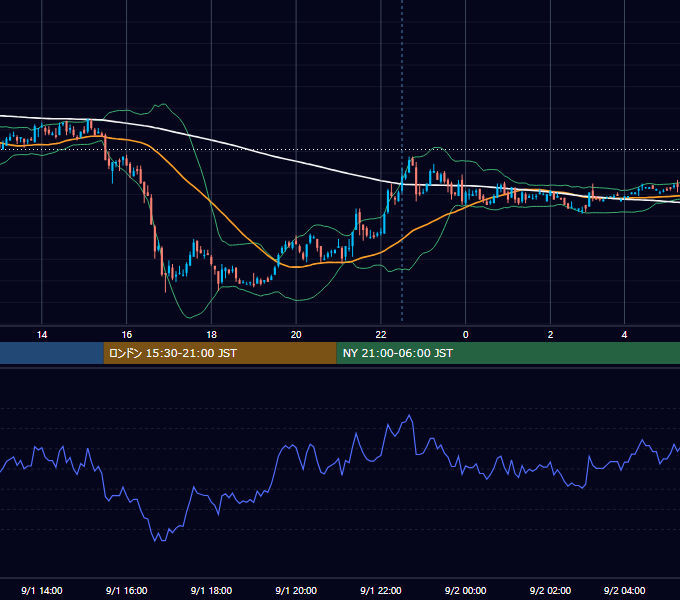Click the 4 hour label on price chart axis
The height and width of the screenshot is (600, 680).
[x=624, y=335]
